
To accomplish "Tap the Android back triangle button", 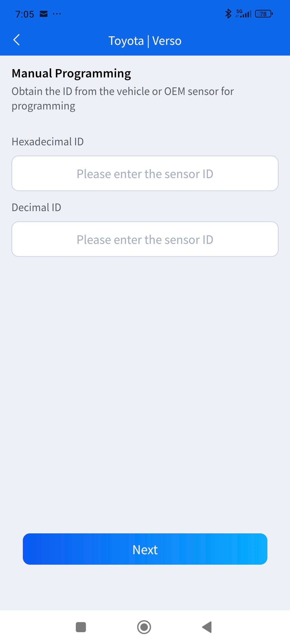I will [207, 627].
